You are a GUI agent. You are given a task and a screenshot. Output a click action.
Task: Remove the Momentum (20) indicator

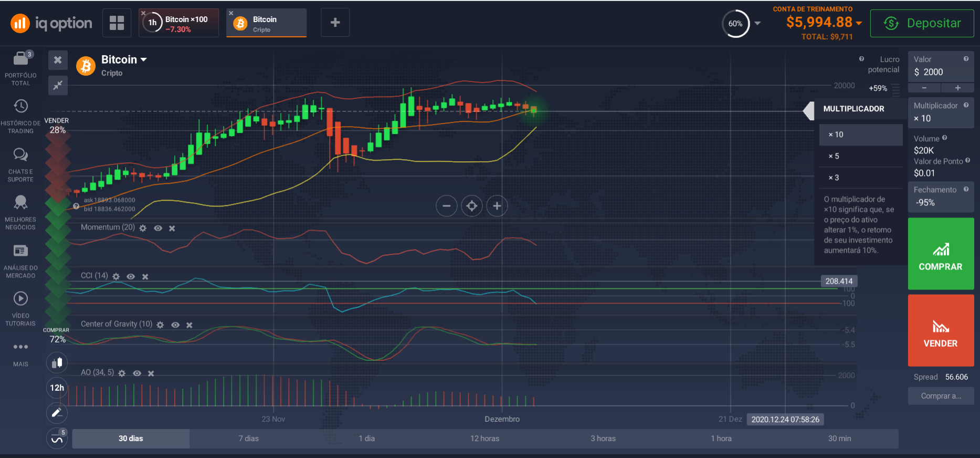tap(172, 228)
